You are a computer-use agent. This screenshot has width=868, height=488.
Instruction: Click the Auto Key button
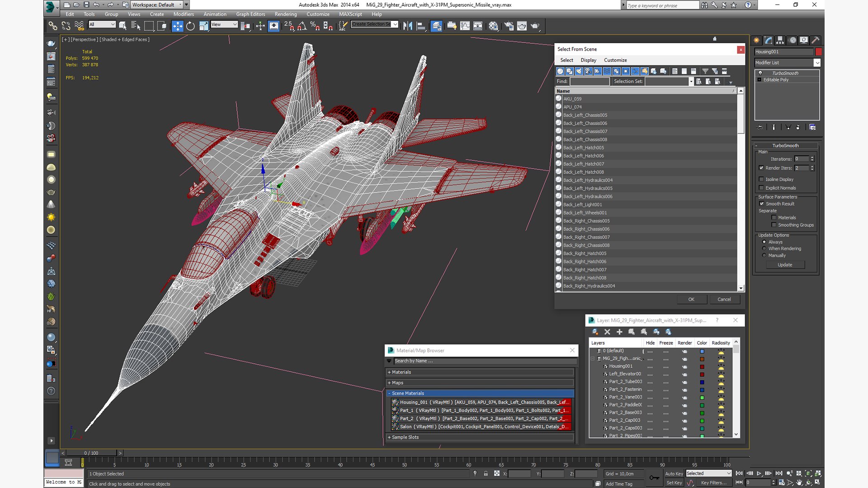(x=674, y=474)
